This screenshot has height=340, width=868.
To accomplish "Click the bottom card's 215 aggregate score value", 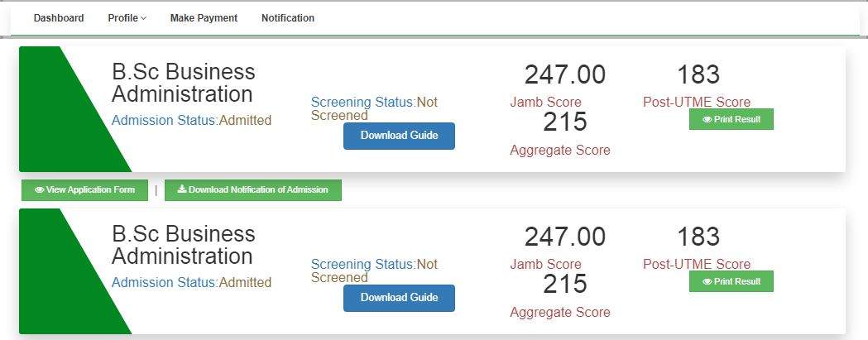I will [x=565, y=284].
